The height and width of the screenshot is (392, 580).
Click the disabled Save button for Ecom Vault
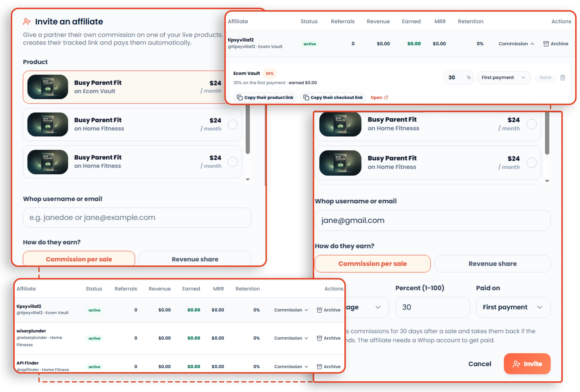(545, 78)
